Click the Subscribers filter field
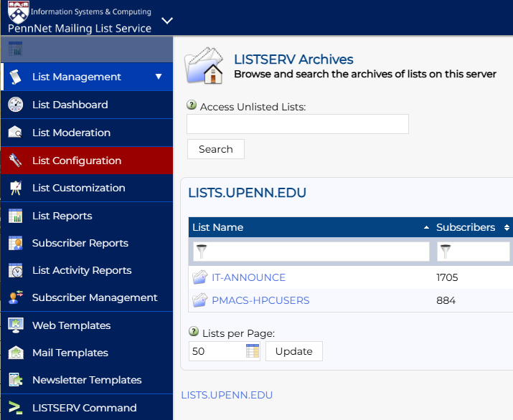The height and width of the screenshot is (420, 513). (x=473, y=252)
